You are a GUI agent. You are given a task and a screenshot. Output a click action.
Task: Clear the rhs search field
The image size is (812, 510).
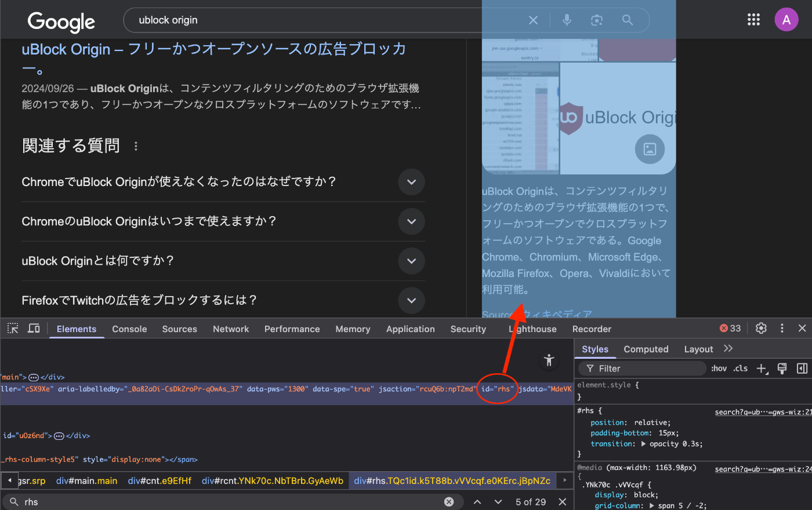449,502
